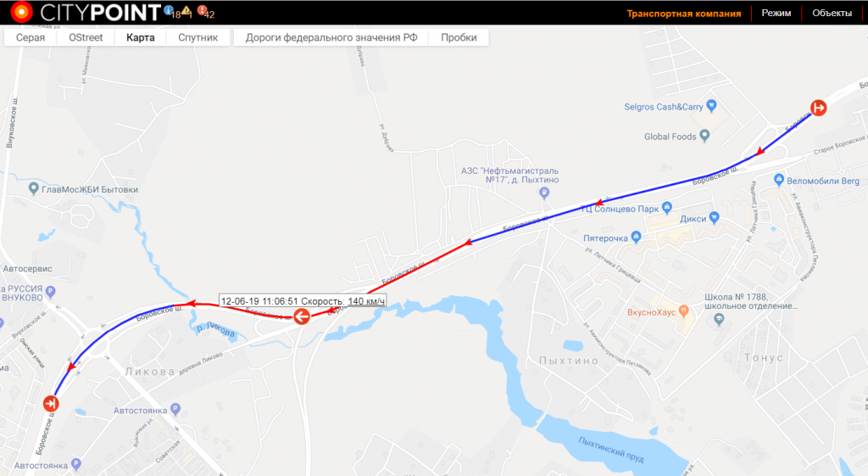Click the АЗС Нефтьмагистраль fuel station pin

[544, 193]
